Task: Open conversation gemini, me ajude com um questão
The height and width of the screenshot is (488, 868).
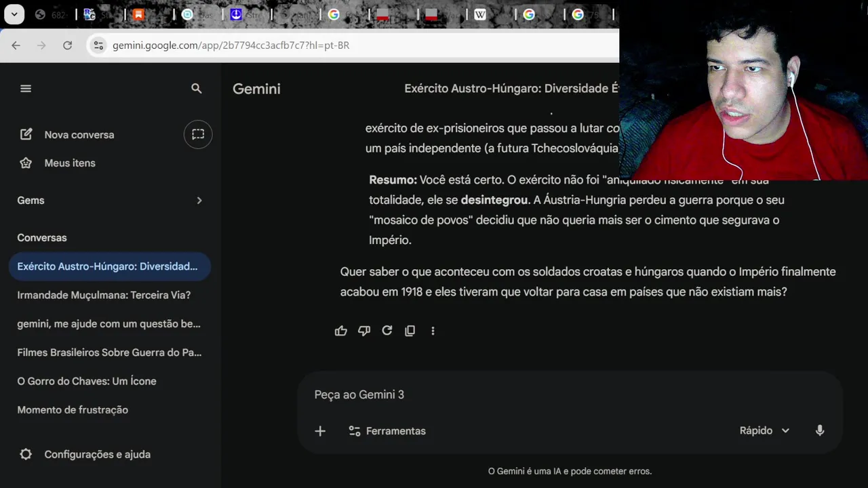Action: point(108,323)
